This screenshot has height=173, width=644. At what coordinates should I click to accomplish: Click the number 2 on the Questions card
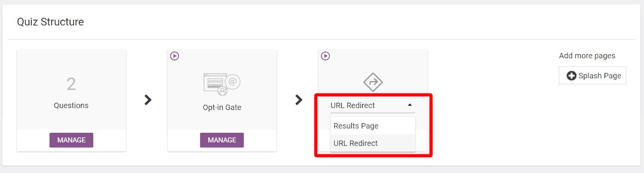[x=71, y=84]
